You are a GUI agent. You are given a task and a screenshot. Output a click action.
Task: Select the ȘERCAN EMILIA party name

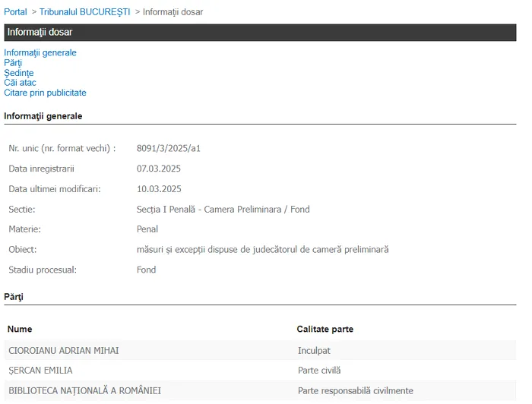coord(40,371)
